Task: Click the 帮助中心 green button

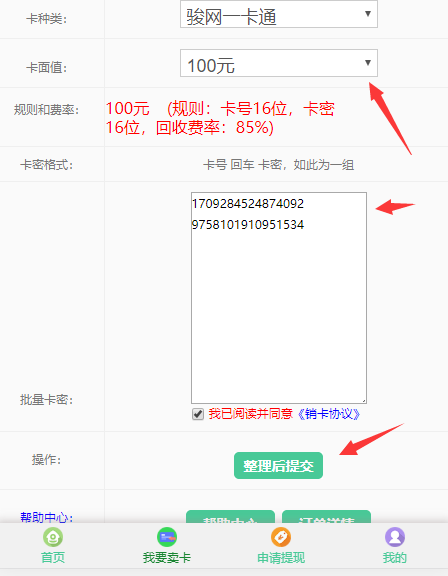Action: tap(230, 516)
